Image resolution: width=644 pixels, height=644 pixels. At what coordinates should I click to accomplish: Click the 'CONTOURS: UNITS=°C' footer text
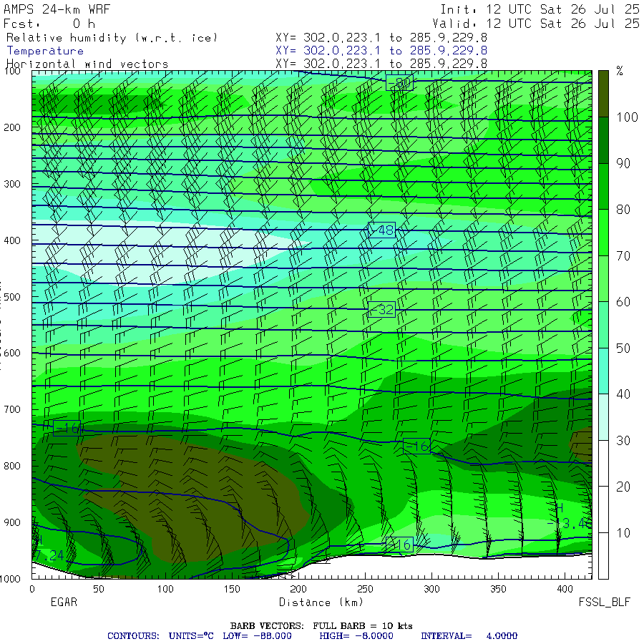tap(160, 636)
